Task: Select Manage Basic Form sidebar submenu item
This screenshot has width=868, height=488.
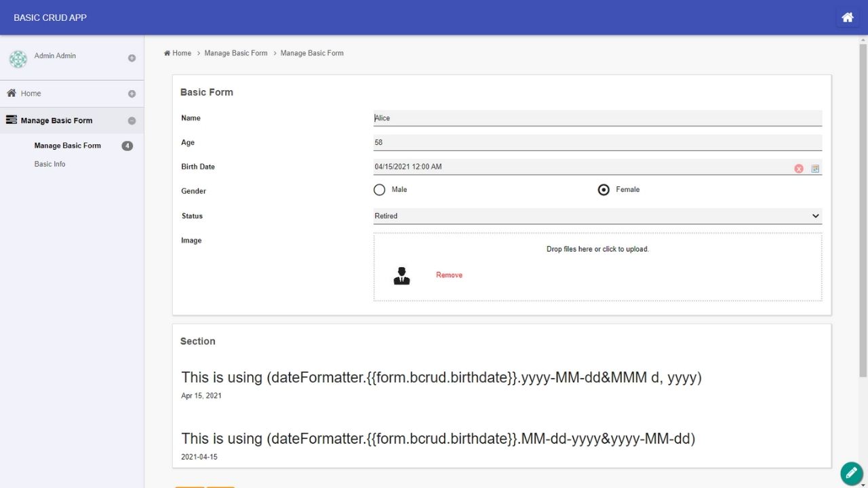Action: [x=67, y=146]
